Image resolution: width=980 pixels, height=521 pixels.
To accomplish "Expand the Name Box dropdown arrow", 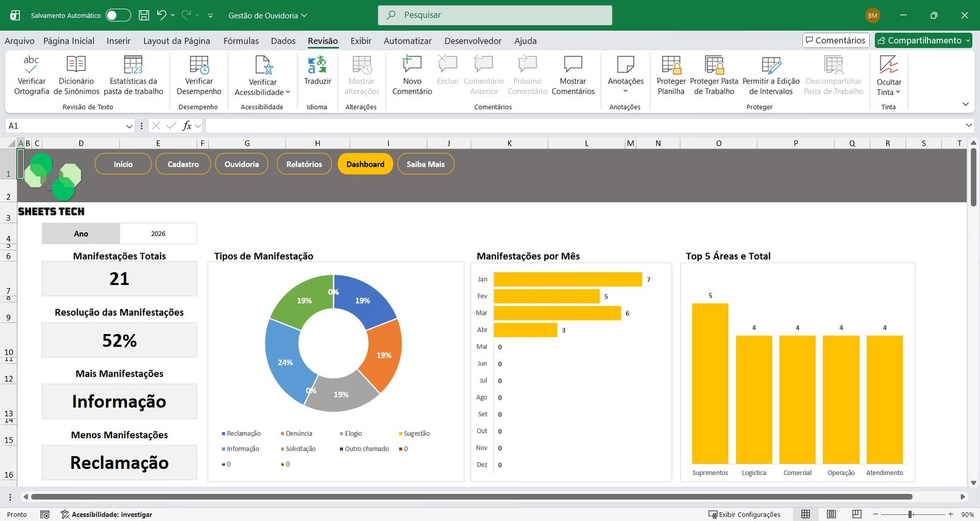I will click(x=129, y=126).
